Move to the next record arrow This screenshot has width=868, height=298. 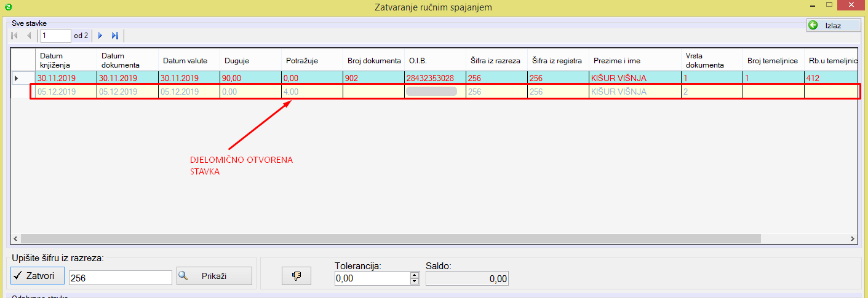point(101,36)
